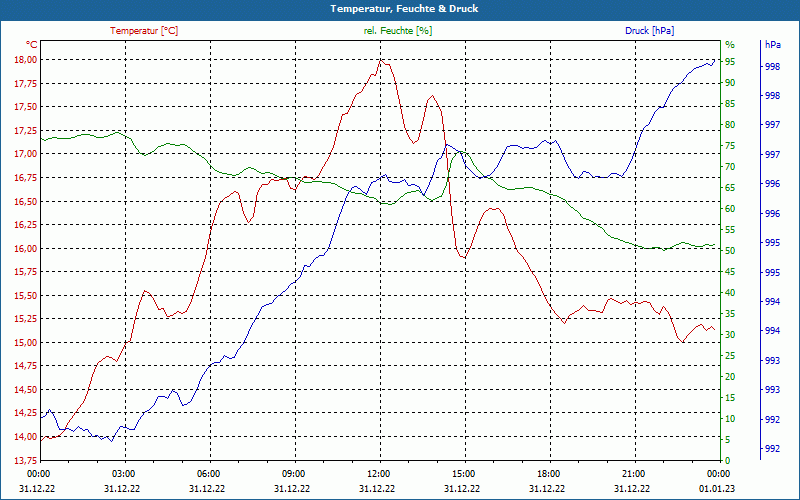Click the 01.01.23 date label

pyautogui.click(x=717, y=489)
